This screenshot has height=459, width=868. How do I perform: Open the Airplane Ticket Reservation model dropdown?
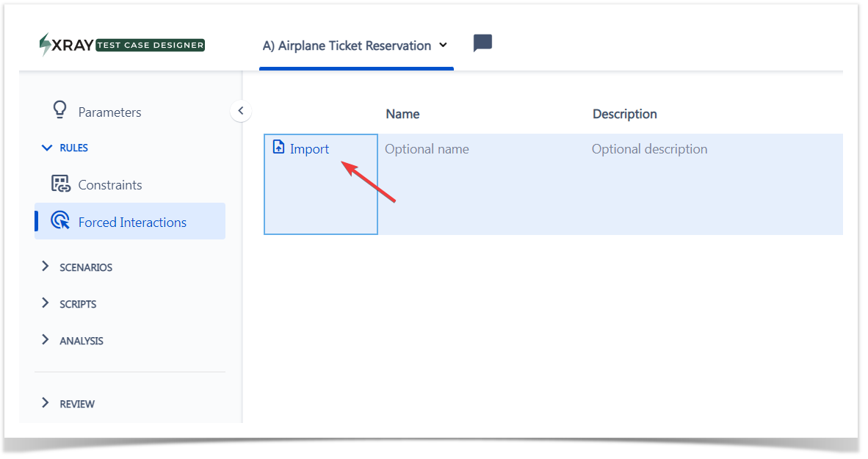click(355, 46)
